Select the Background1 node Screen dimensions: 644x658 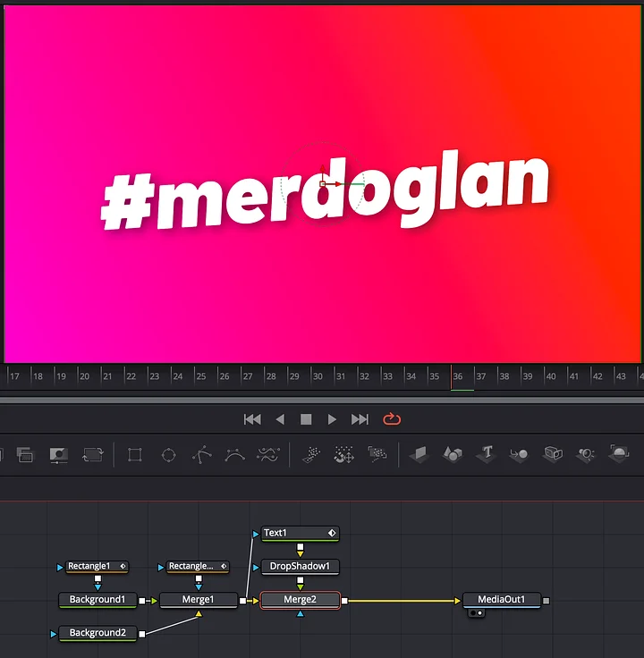(x=97, y=600)
